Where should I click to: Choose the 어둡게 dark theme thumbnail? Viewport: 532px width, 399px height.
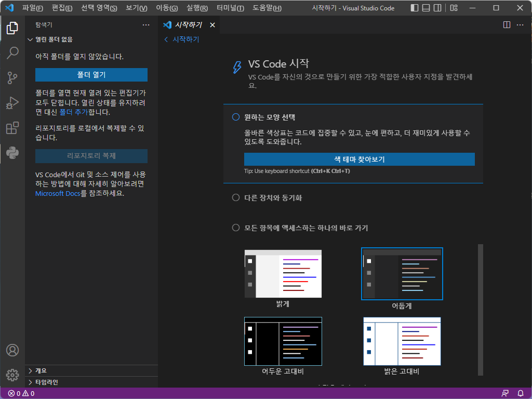pos(402,274)
